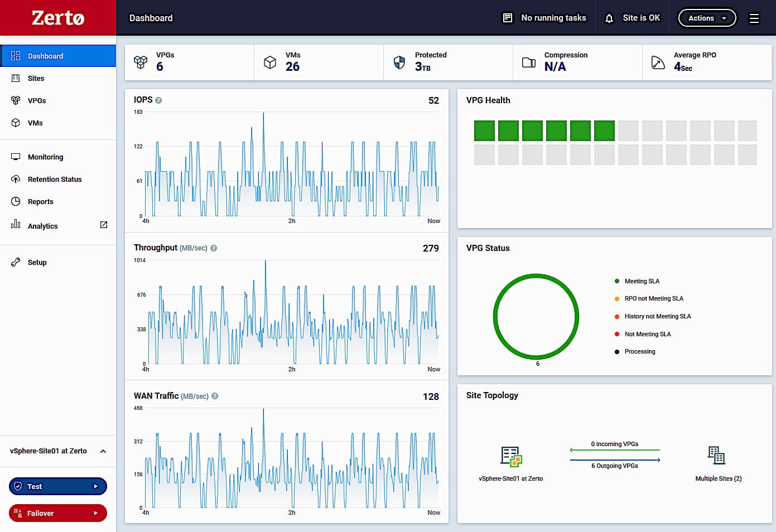Click the VMs cube icon in summary bar
Viewport: 776px width, 532px height.
270,62
